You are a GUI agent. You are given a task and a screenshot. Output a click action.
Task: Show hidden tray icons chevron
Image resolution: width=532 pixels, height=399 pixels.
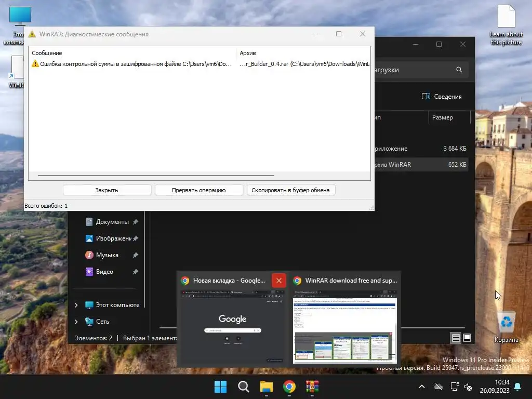(x=422, y=387)
